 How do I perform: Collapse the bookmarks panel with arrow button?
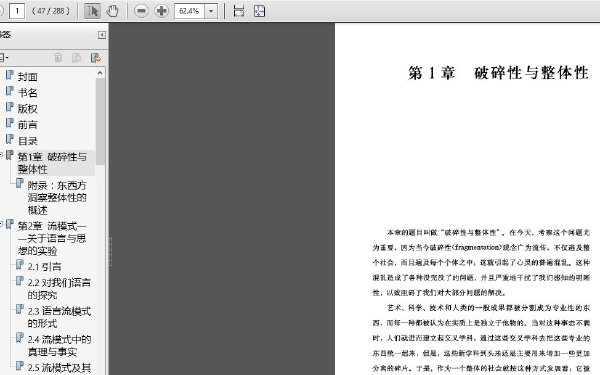click(102, 35)
